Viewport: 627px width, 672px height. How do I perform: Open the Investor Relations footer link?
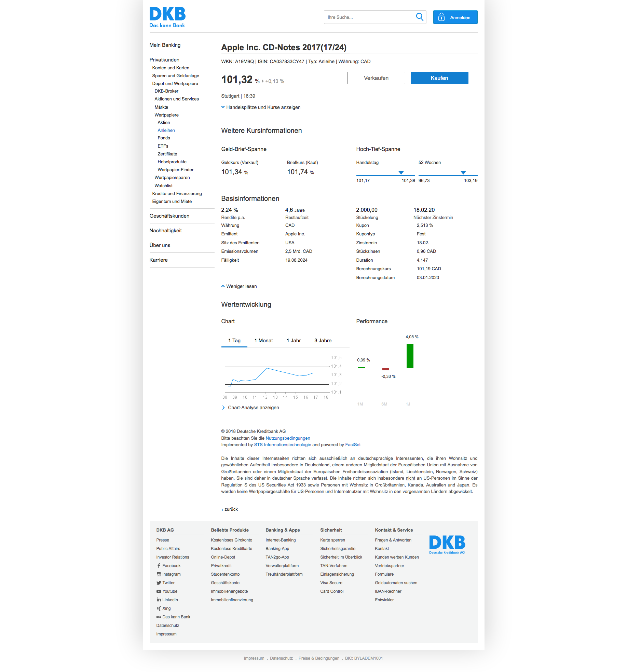tap(173, 557)
